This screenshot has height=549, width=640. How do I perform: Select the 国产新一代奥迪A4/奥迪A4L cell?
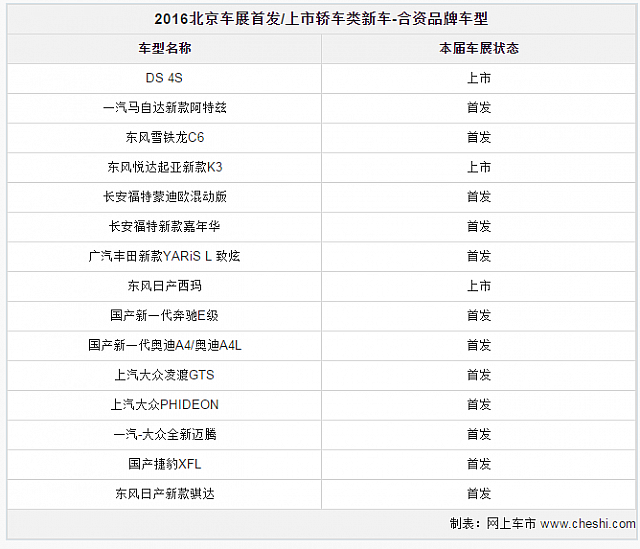[x=164, y=345]
